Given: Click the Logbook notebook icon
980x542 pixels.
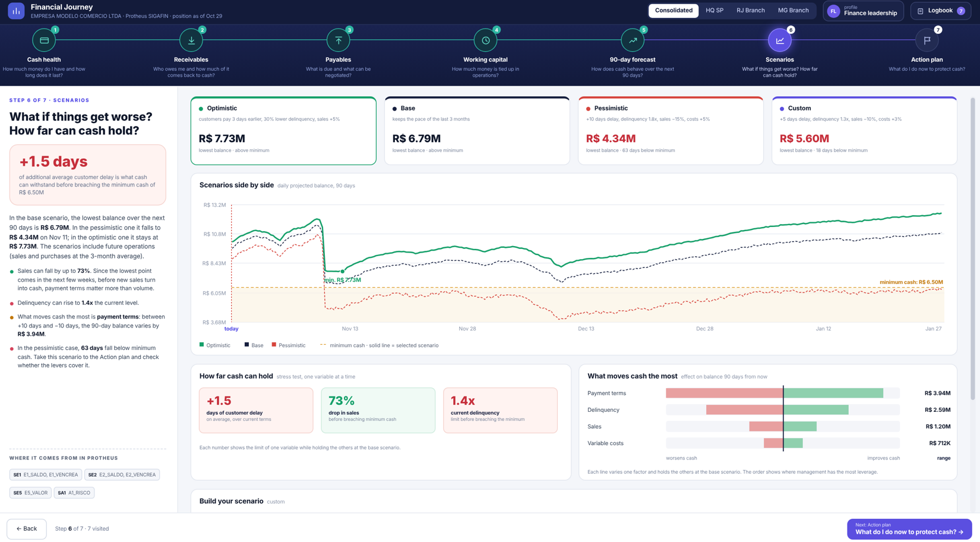Looking at the screenshot, I should (x=921, y=11).
